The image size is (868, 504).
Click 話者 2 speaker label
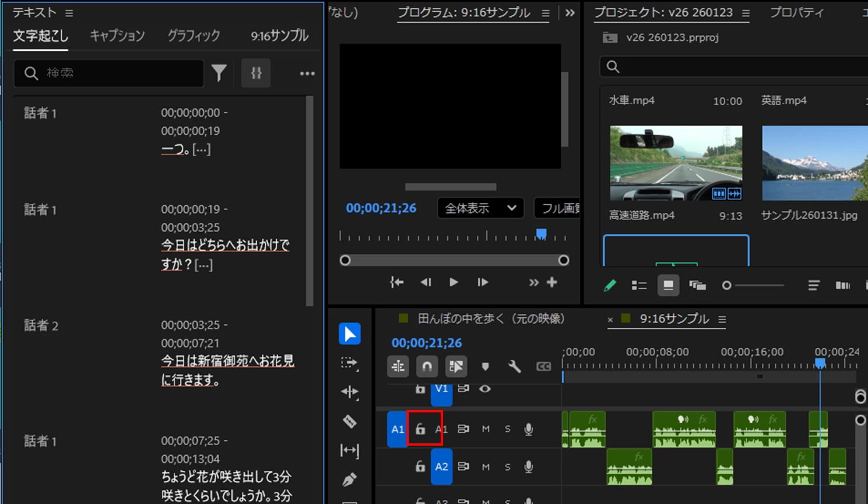click(x=41, y=325)
